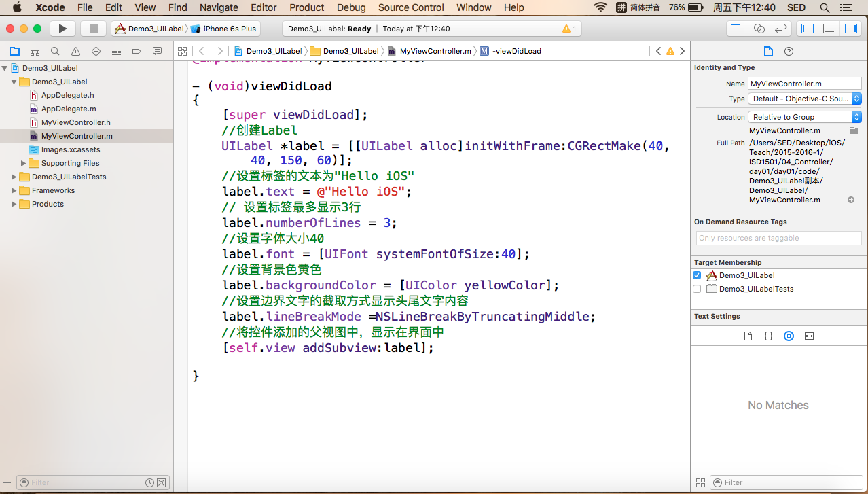Add new file with plus button

[x=7, y=482]
